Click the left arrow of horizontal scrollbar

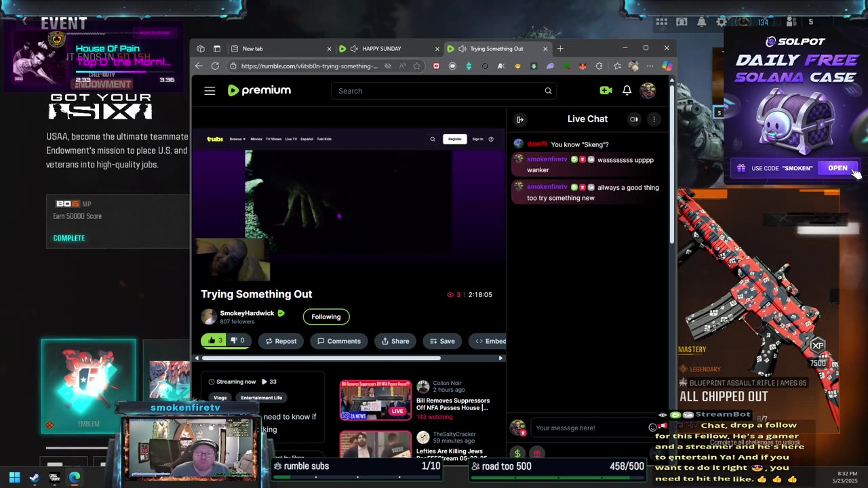coord(197,358)
